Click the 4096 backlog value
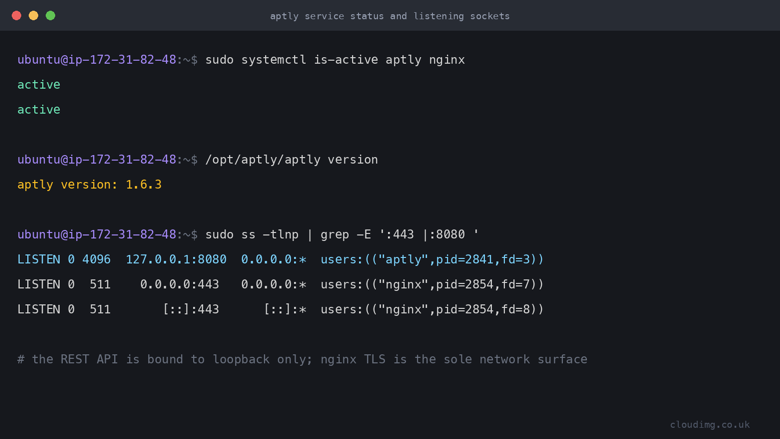The image size is (780, 439). point(97,259)
